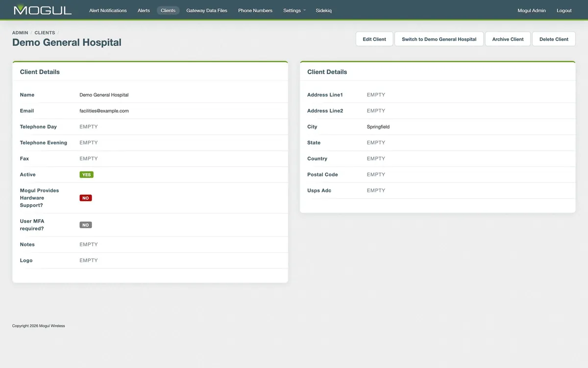Image resolution: width=588 pixels, height=368 pixels.
Task: Click the Address Line2 label
Action: (325, 111)
